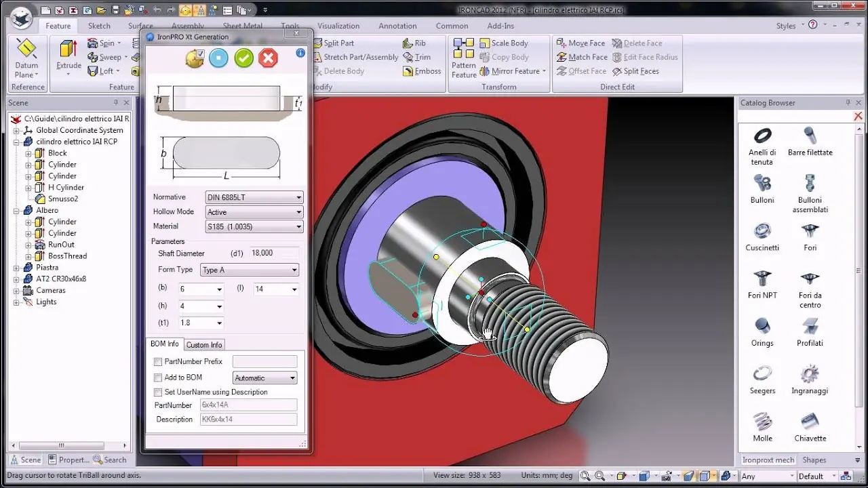This screenshot has height=488, width=868.
Task: Open the (b) width dropdown
Action: pos(201,289)
